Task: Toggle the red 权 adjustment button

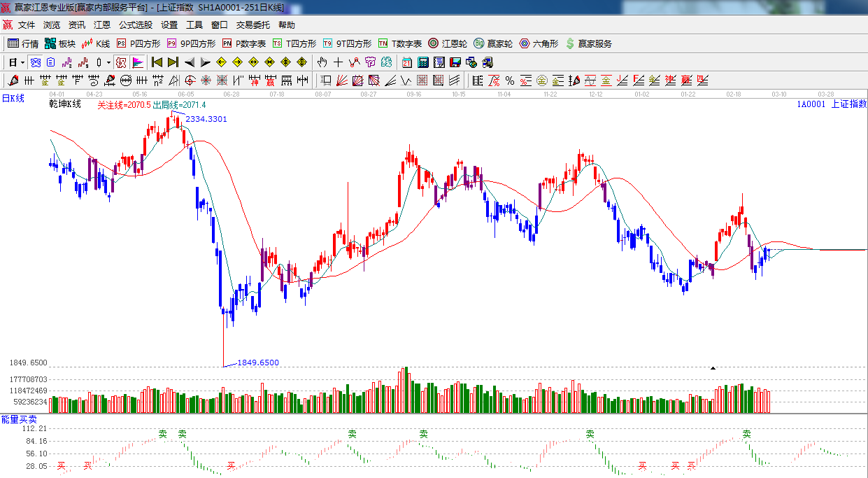Action: 121,62
